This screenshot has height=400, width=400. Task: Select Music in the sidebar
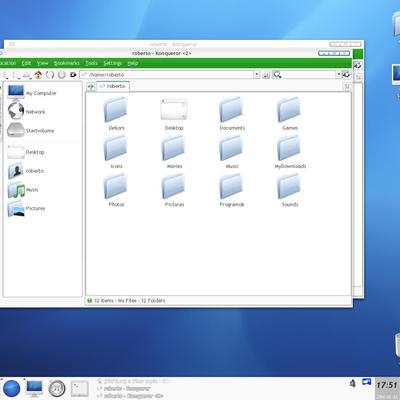tap(23, 189)
